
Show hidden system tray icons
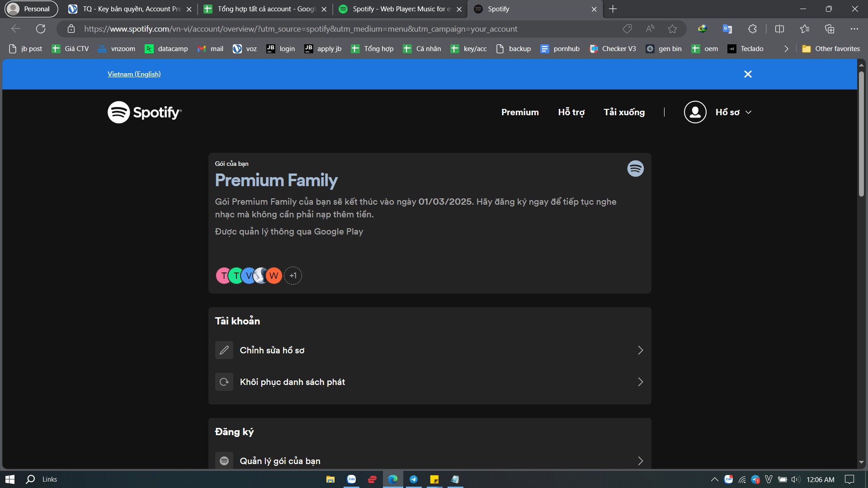click(714, 479)
